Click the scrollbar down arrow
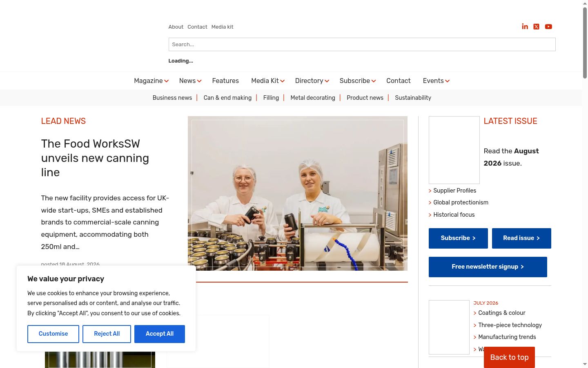The image size is (588, 368). [585, 364]
